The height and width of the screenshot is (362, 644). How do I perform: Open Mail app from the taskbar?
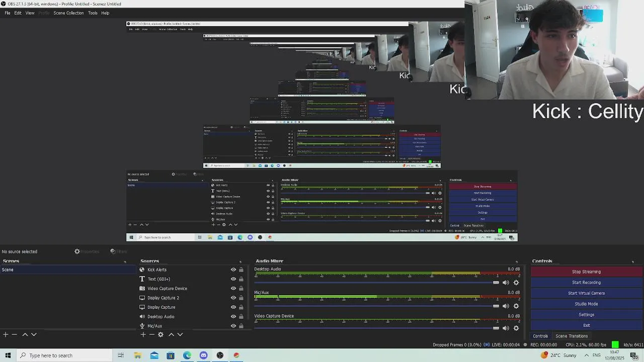pos(154,355)
